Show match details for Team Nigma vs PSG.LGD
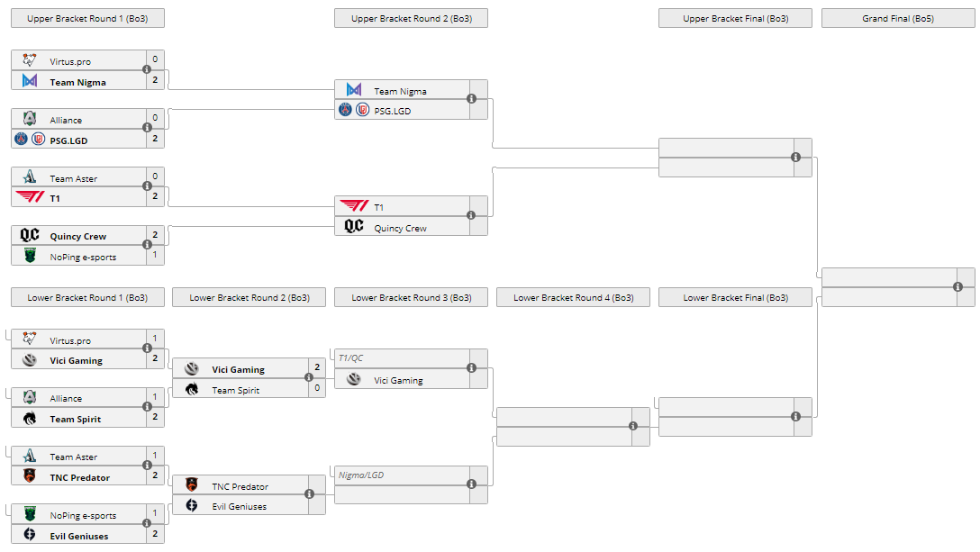The width and height of the screenshot is (980, 552). (471, 99)
